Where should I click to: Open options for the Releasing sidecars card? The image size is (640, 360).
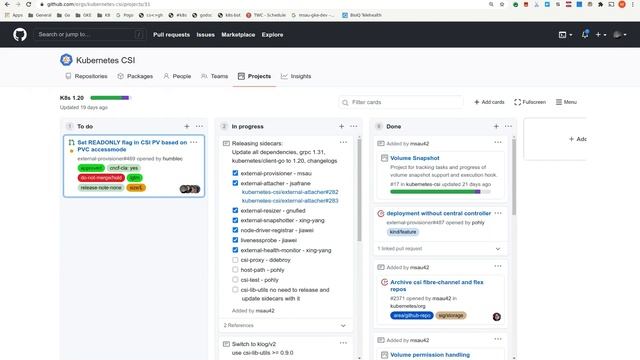pyautogui.click(x=343, y=142)
